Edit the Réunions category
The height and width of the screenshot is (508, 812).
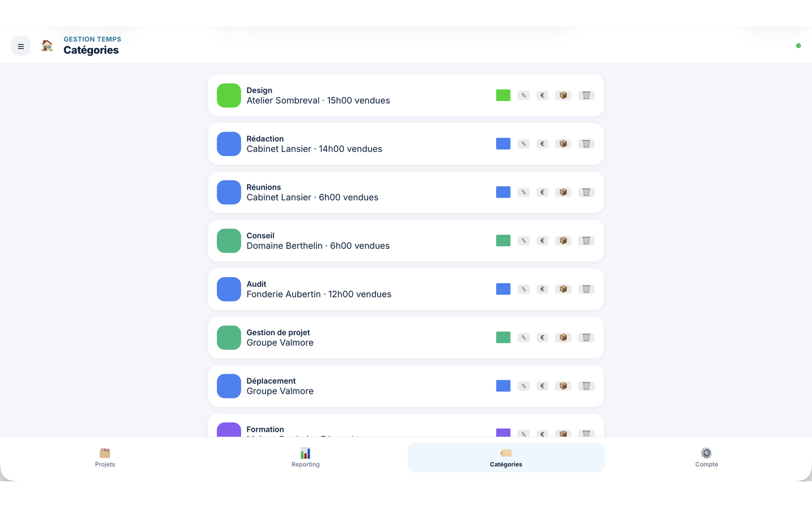click(x=524, y=192)
